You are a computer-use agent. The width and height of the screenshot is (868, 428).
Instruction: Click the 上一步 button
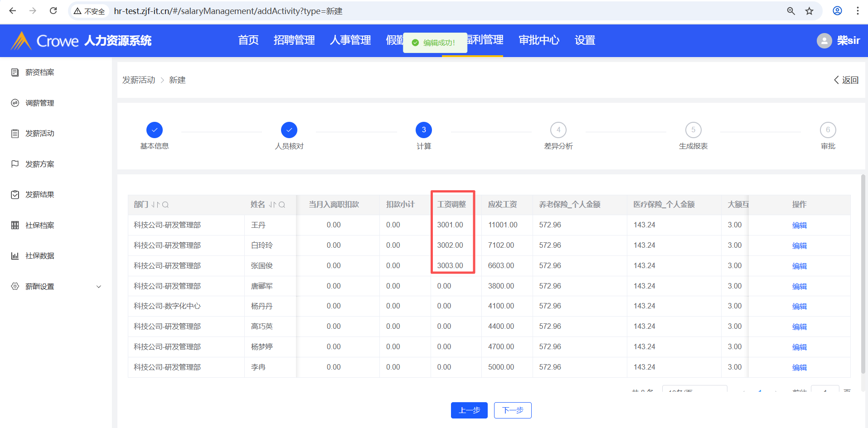click(469, 410)
